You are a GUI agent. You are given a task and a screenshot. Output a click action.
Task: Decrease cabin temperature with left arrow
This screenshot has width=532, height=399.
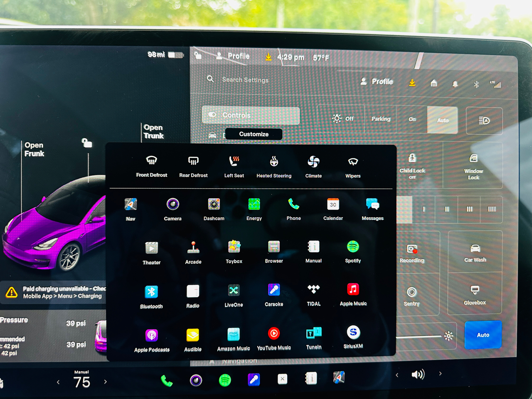[x=58, y=382]
